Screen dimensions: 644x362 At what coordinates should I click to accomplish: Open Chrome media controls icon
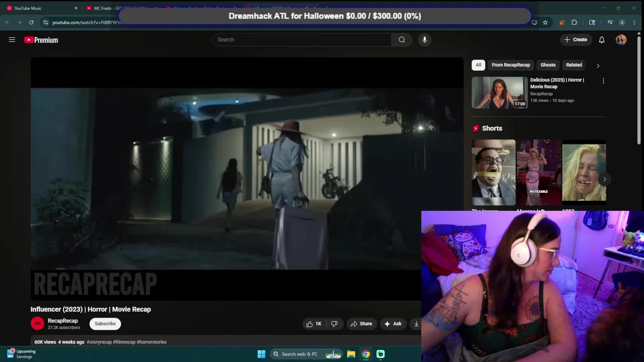pyautogui.click(x=610, y=22)
